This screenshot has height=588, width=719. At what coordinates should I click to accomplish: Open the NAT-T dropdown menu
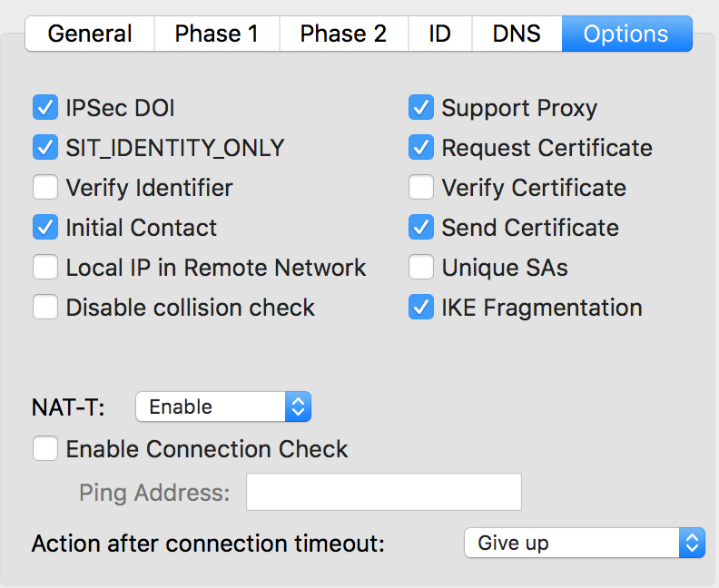[223, 407]
